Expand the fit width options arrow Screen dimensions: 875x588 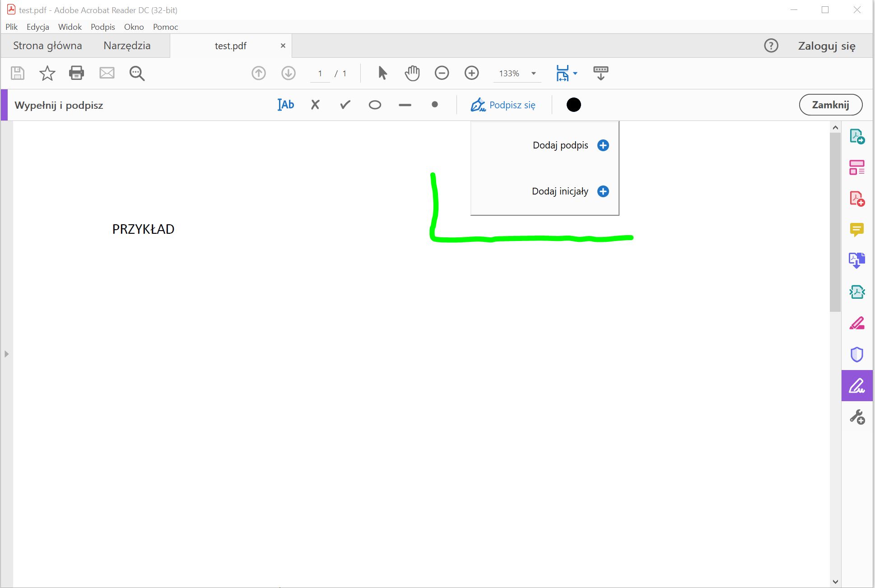(x=575, y=73)
